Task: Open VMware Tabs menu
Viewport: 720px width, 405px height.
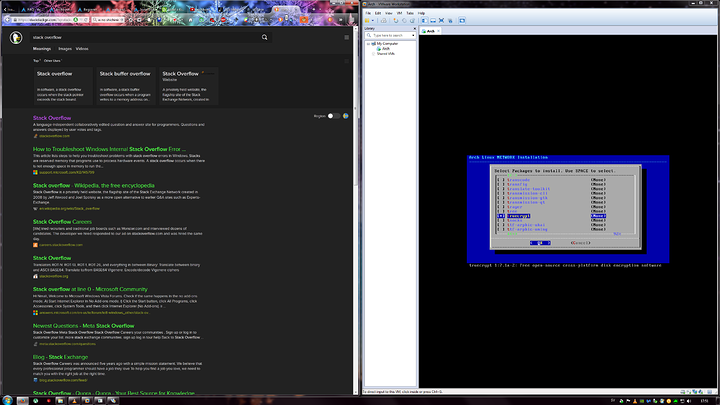Action: click(410, 13)
